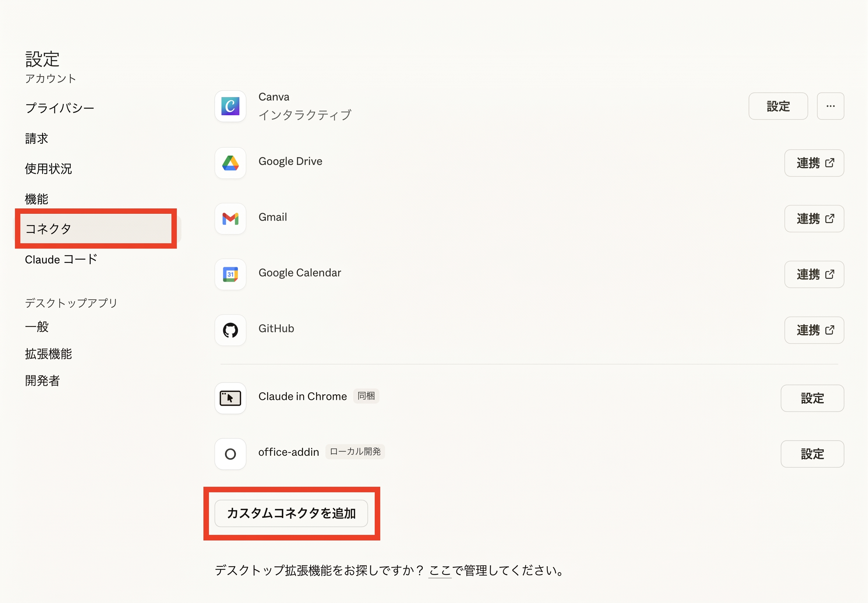Open Canva 設定 button
The height and width of the screenshot is (603, 868).
click(x=778, y=106)
